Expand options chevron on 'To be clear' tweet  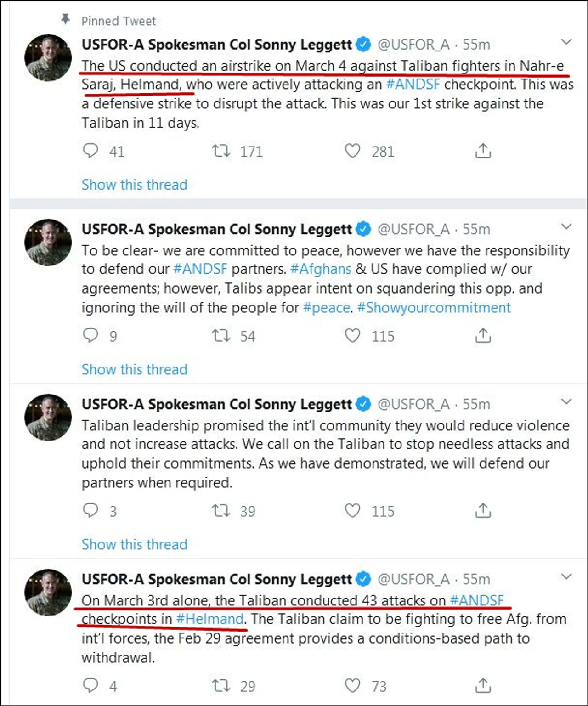pos(566,226)
